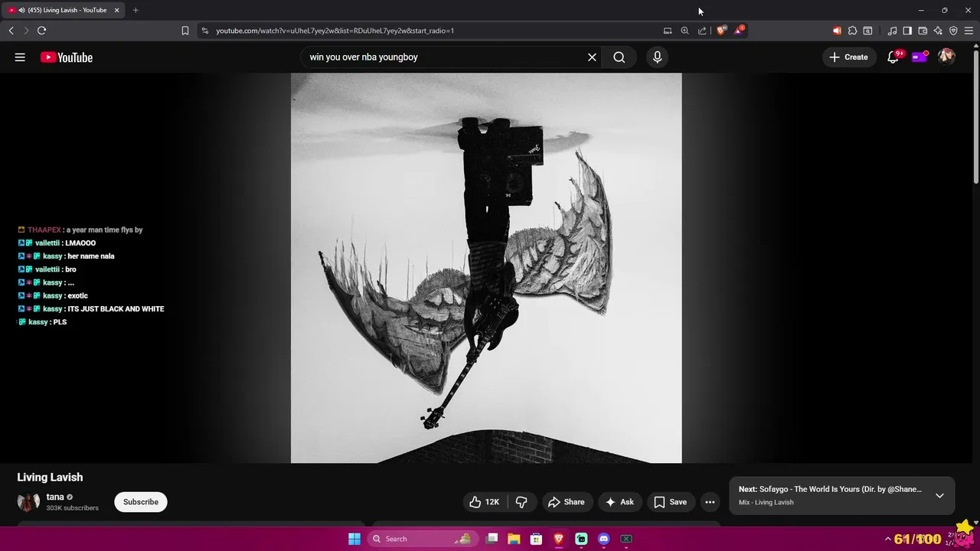Reload the current page

[41, 31]
